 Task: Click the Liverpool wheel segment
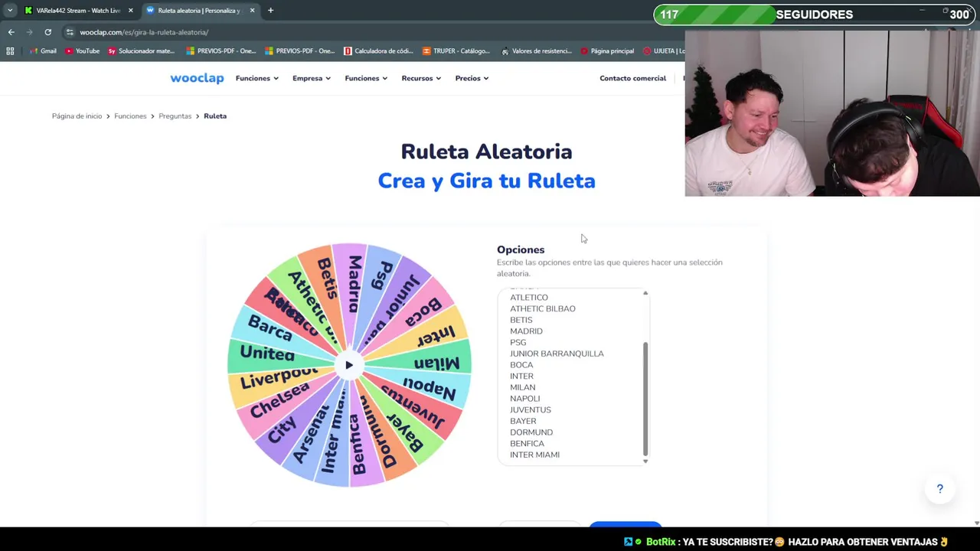[279, 377]
